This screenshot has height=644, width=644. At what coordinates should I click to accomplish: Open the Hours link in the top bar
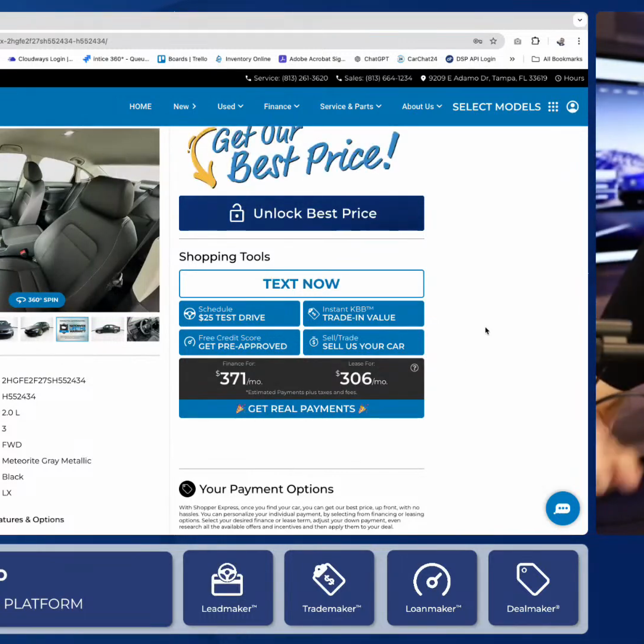(x=569, y=78)
